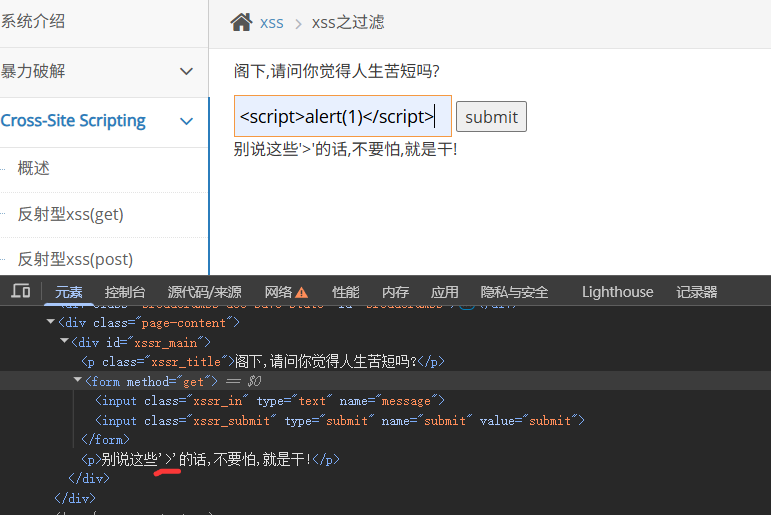
Task: Switch to the 隐私与安全 DevTools tab
Action: click(514, 292)
